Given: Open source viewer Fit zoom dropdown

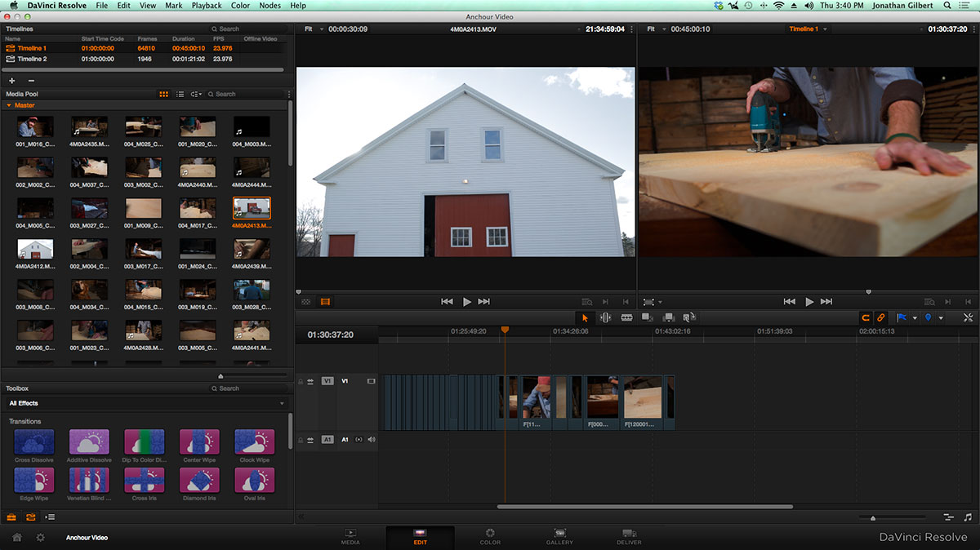Looking at the screenshot, I should [314, 29].
